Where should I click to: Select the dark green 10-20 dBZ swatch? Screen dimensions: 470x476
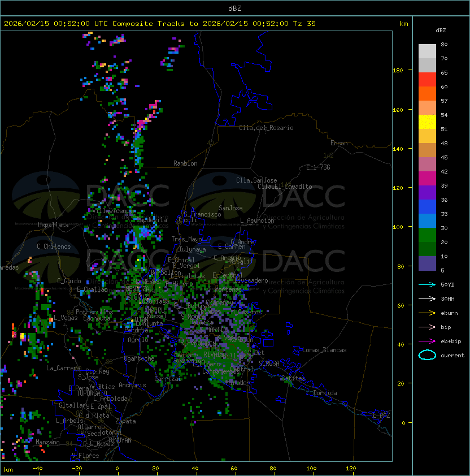(x=427, y=249)
